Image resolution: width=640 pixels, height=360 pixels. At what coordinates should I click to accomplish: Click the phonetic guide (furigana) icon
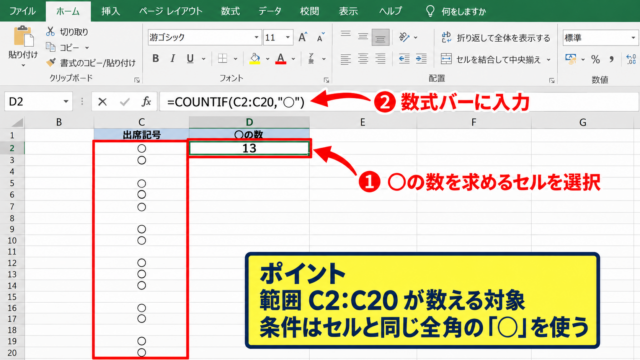click(x=311, y=59)
